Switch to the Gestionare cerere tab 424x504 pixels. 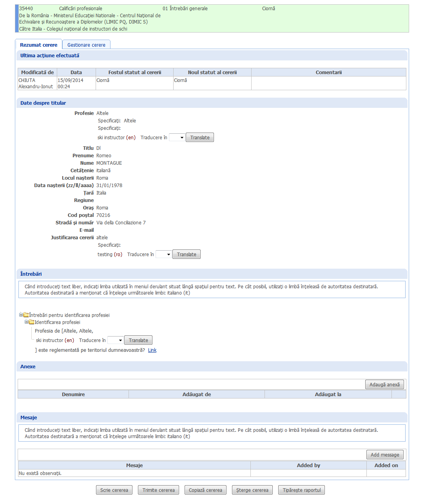[86, 45]
